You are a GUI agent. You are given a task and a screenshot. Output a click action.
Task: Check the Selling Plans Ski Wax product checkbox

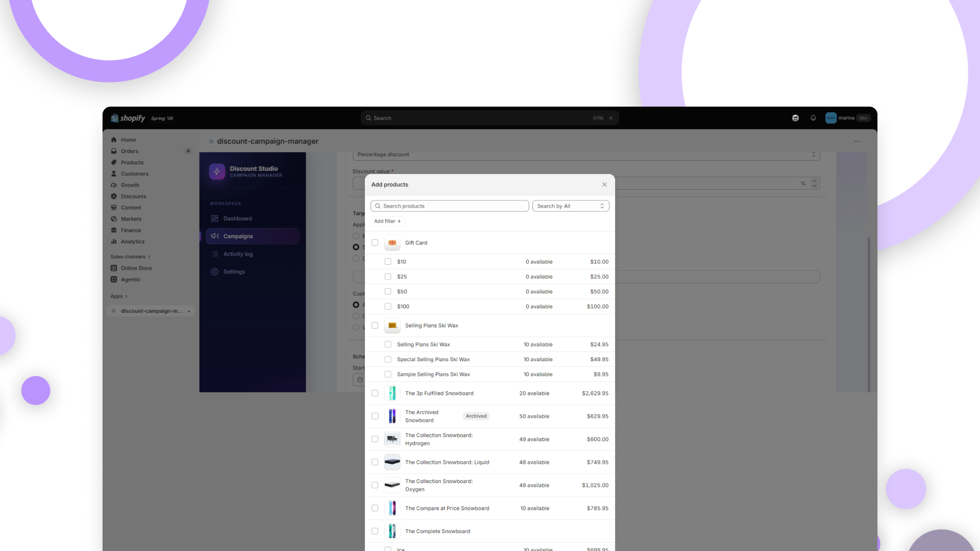click(375, 325)
